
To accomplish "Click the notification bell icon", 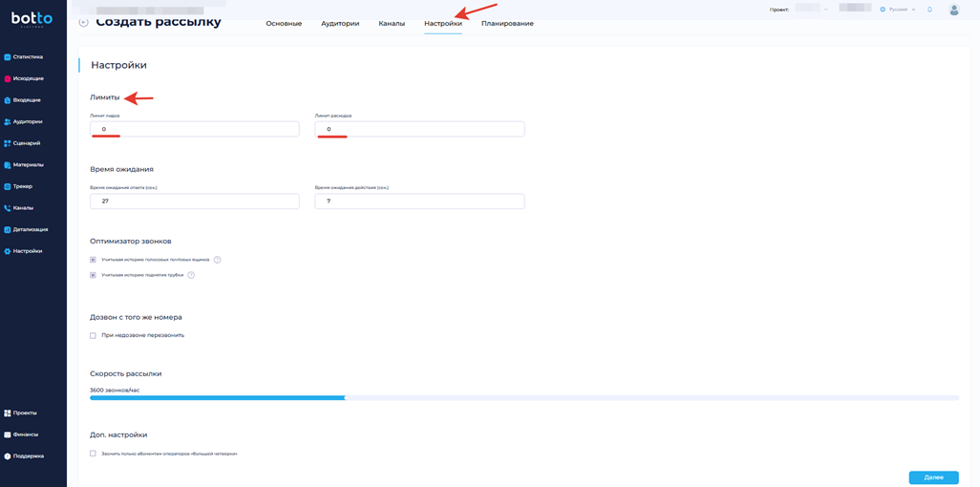I will coord(929,10).
